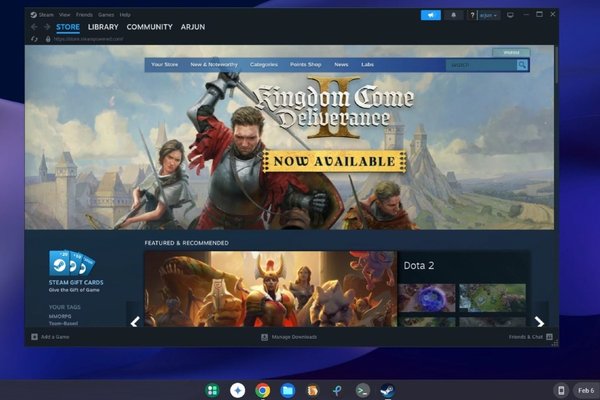Open the View menu
This screenshot has width=600, height=400.
[64, 15]
